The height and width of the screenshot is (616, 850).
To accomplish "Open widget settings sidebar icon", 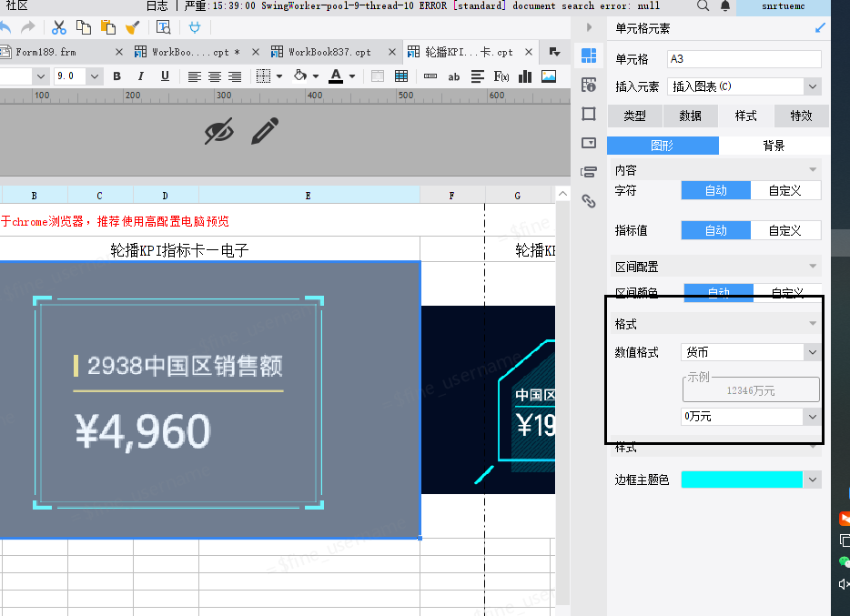I will tap(589, 143).
